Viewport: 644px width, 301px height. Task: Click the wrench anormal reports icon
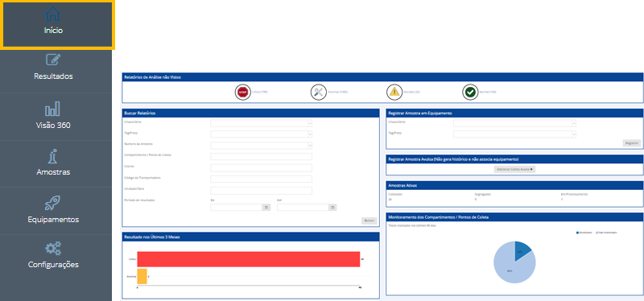(318, 92)
